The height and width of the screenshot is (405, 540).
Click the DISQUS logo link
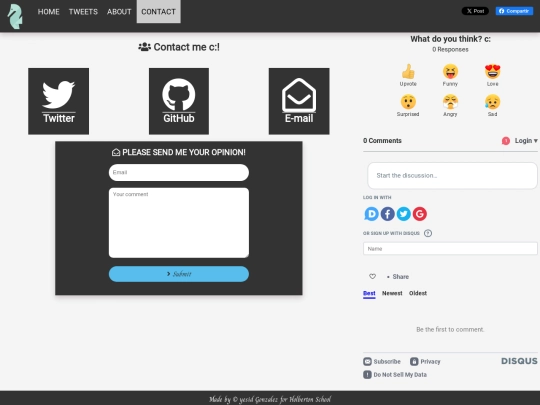coord(519,361)
